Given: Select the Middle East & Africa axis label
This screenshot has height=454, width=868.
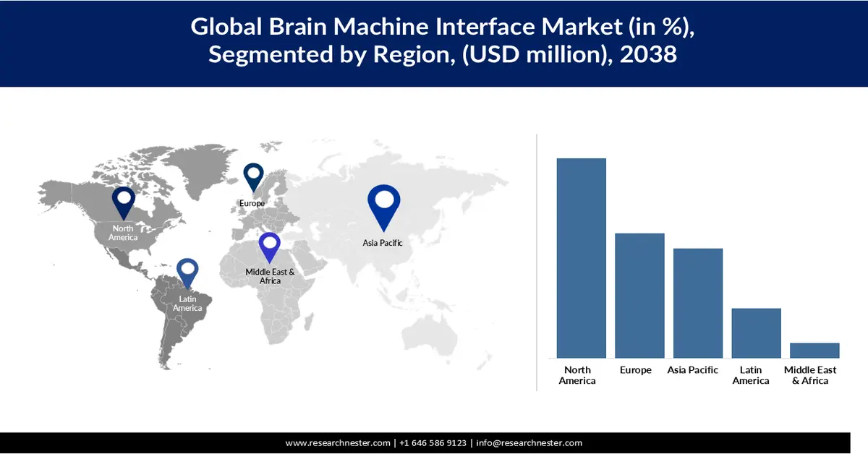Looking at the screenshot, I should (x=812, y=375).
